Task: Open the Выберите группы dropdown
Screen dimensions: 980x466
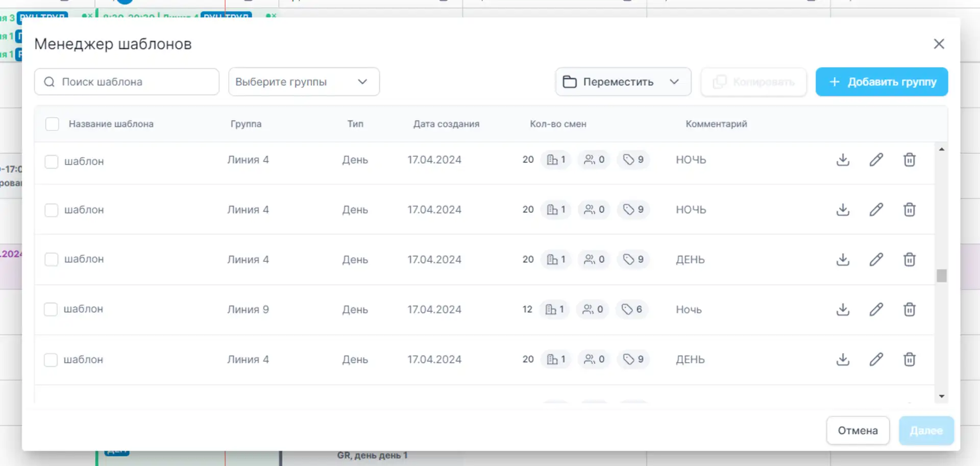Action: (304, 82)
